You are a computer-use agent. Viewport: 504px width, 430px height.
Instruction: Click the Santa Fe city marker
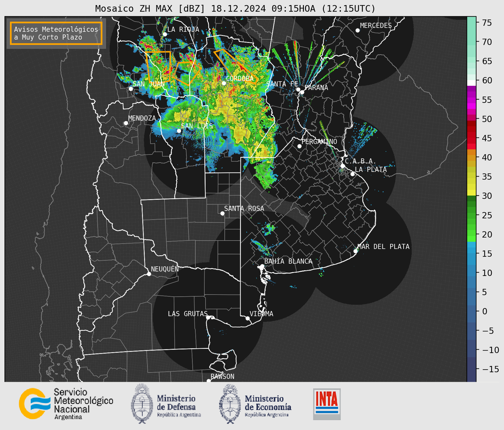pyautogui.click(x=298, y=89)
